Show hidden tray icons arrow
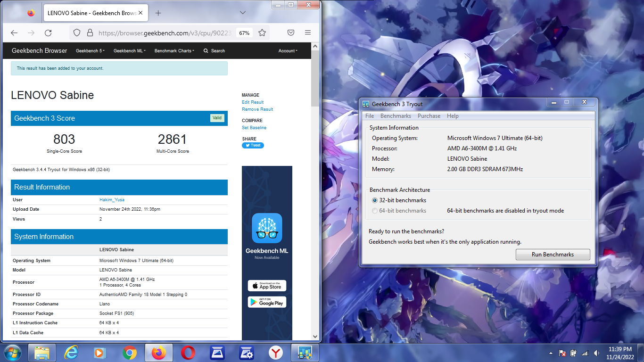This screenshot has width=644, height=362. click(551, 353)
